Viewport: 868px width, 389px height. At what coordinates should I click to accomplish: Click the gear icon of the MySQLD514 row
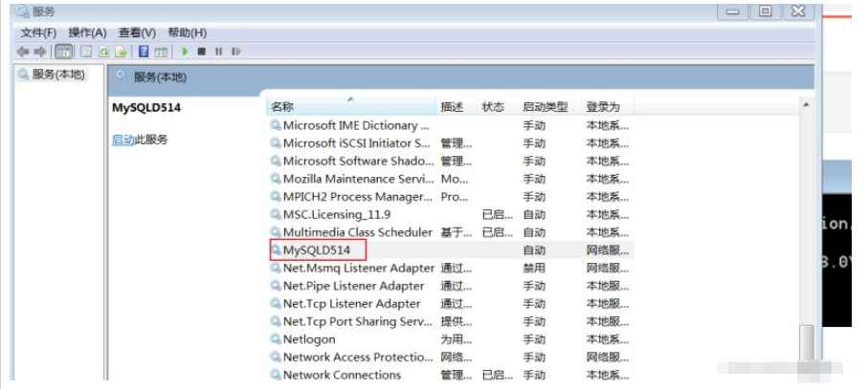(276, 249)
